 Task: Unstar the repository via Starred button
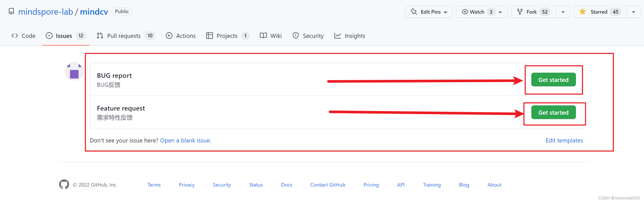tap(600, 12)
